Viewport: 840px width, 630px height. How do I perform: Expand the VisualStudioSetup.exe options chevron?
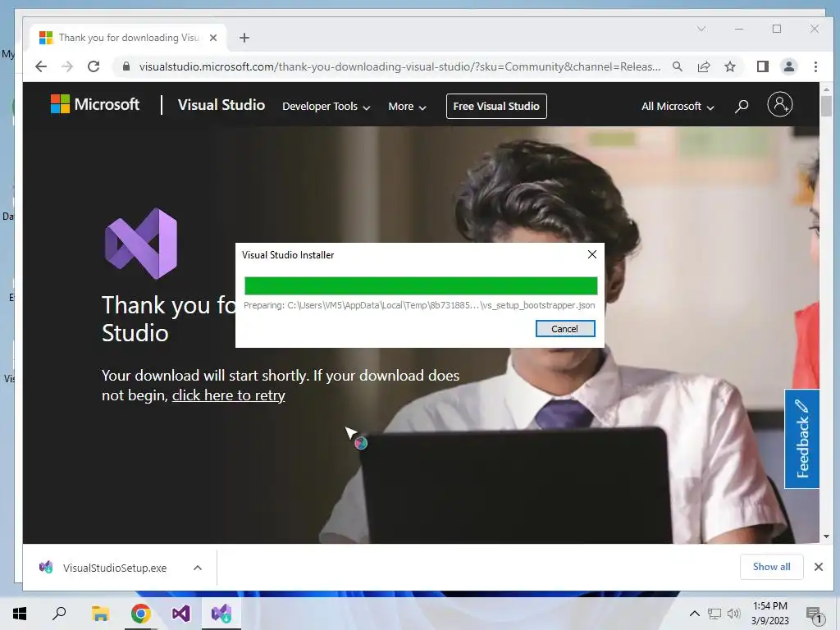coord(198,568)
